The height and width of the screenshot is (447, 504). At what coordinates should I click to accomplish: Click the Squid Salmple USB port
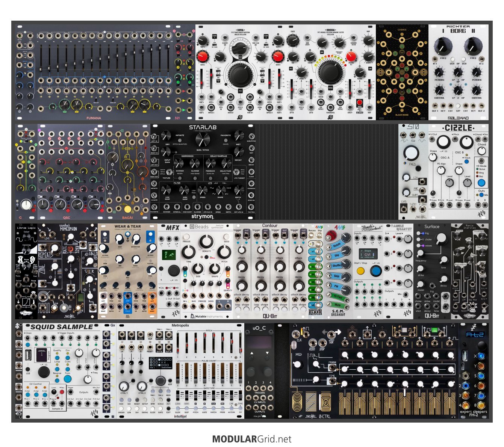28,354
